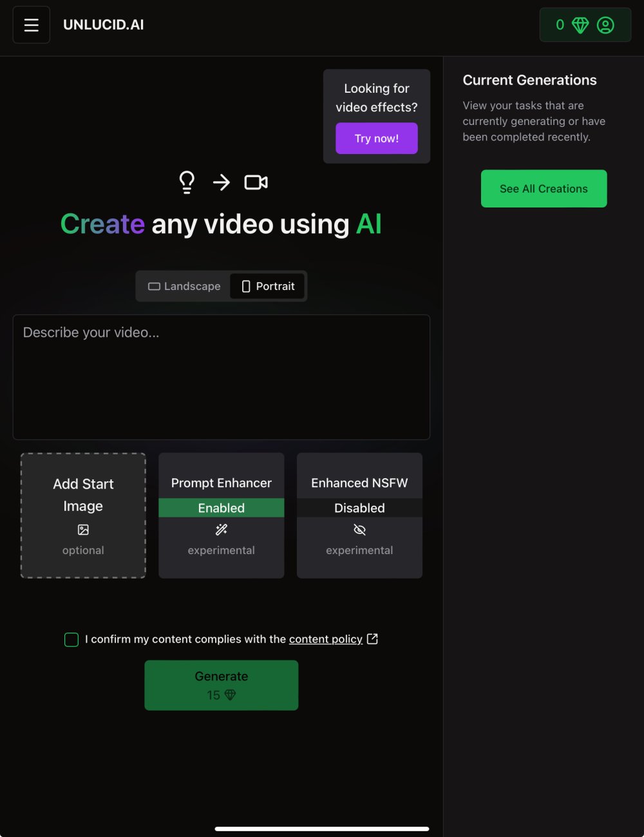
Task: Click into the Describe your video field
Action: click(221, 377)
